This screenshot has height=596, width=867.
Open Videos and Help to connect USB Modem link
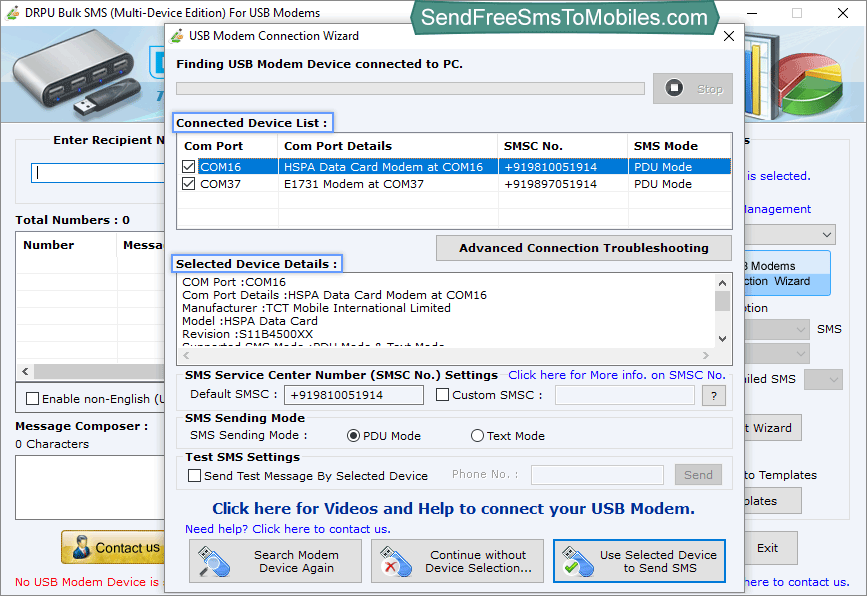click(453, 509)
